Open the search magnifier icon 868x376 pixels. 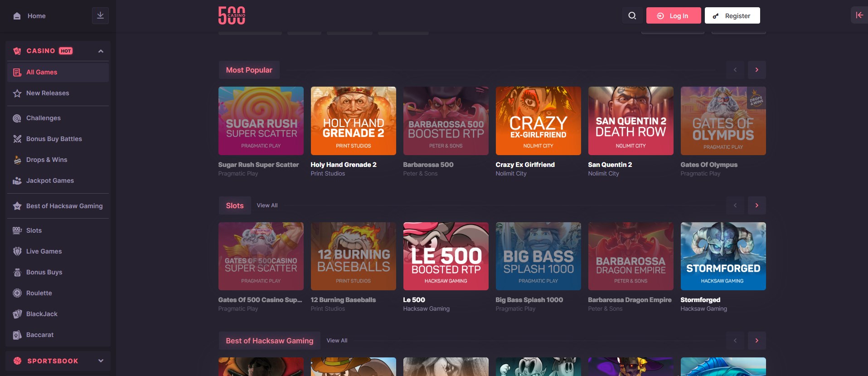coord(632,16)
